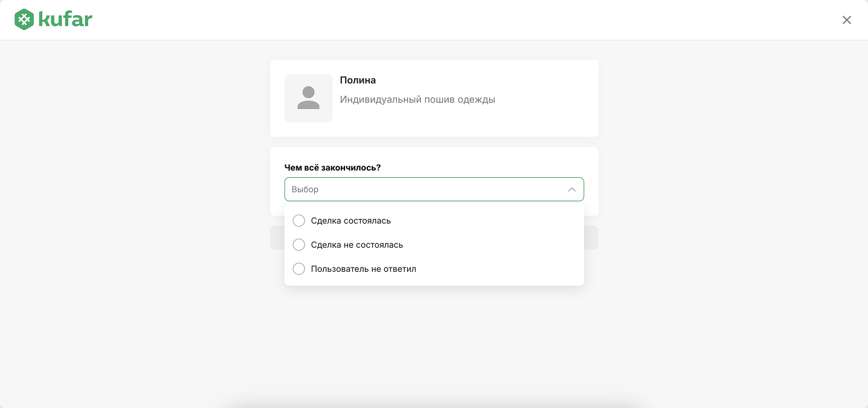The height and width of the screenshot is (408, 868).
Task: Close the feedback form with the X
Action: point(847,20)
